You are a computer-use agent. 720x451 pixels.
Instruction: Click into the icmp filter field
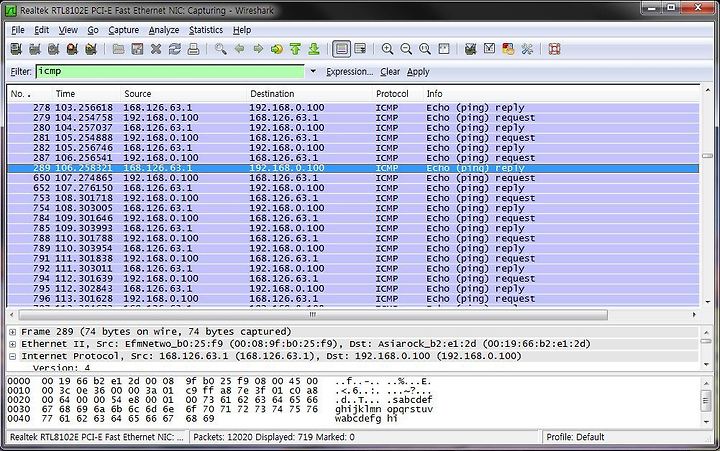pyautogui.click(x=170, y=72)
